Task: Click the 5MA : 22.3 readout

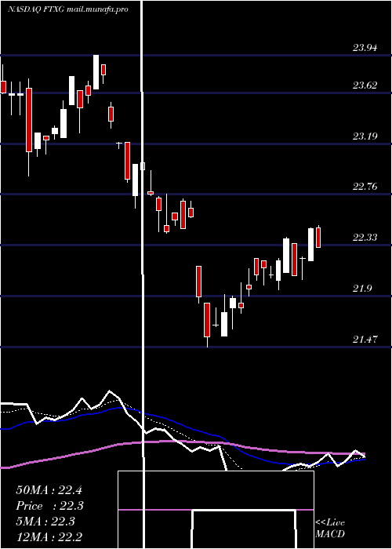Action: click(x=45, y=522)
